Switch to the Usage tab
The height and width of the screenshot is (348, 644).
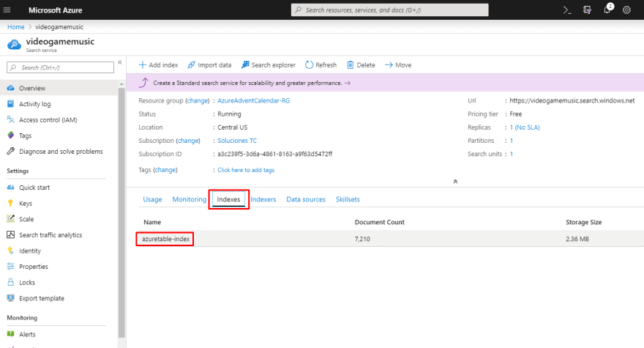click(x=152, y=199)
